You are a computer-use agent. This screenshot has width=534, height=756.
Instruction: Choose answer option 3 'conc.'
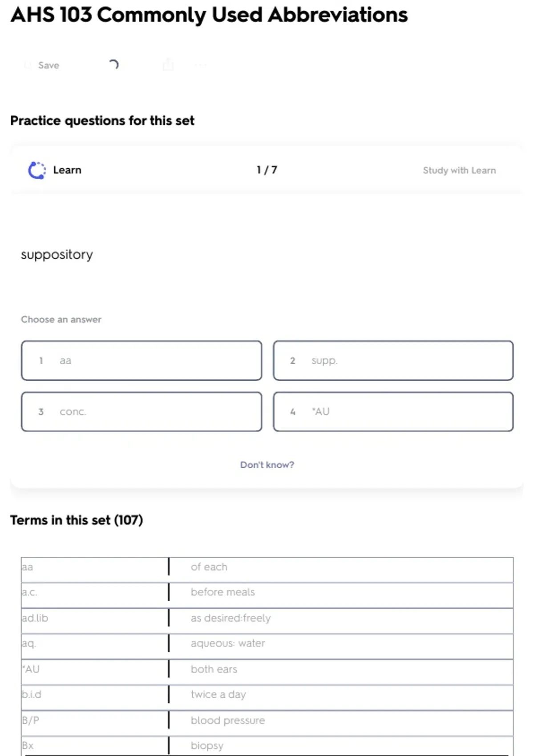pos(142,412)
